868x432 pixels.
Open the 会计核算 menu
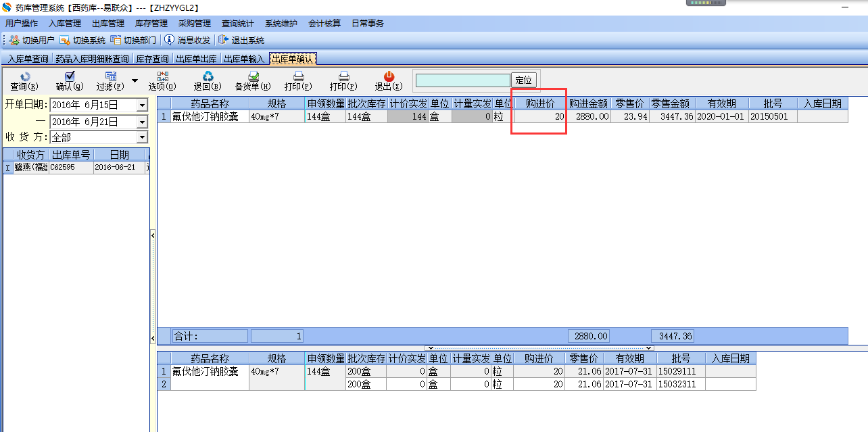click(x=324, y=24)
